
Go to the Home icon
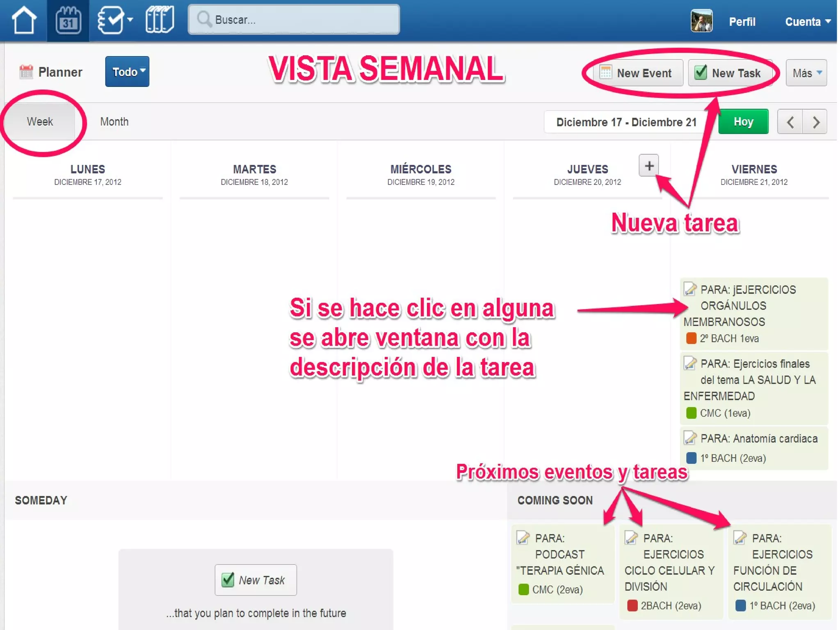24,21
